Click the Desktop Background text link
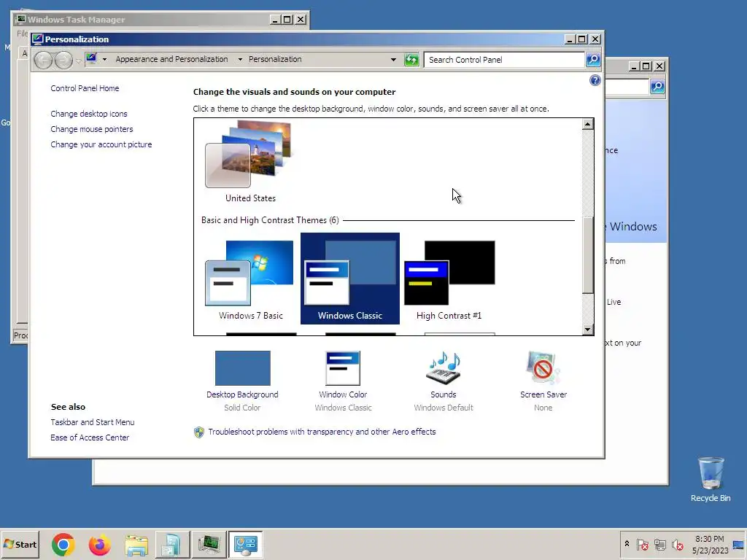 pyautogui.click(x=242, y=394)
